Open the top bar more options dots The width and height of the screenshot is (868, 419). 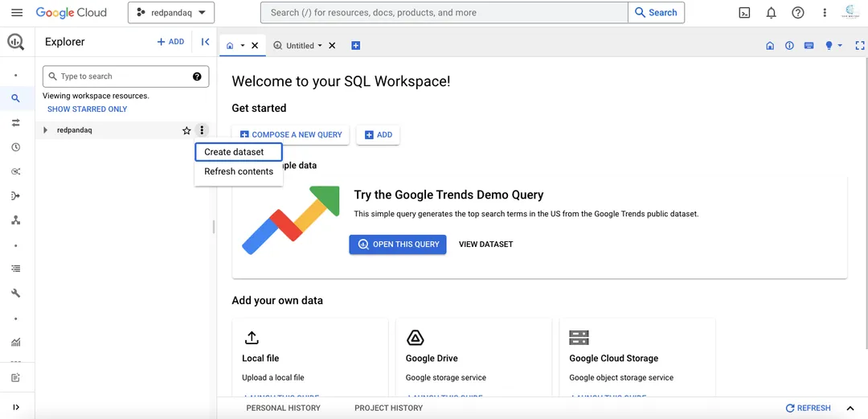click(825, 13)
